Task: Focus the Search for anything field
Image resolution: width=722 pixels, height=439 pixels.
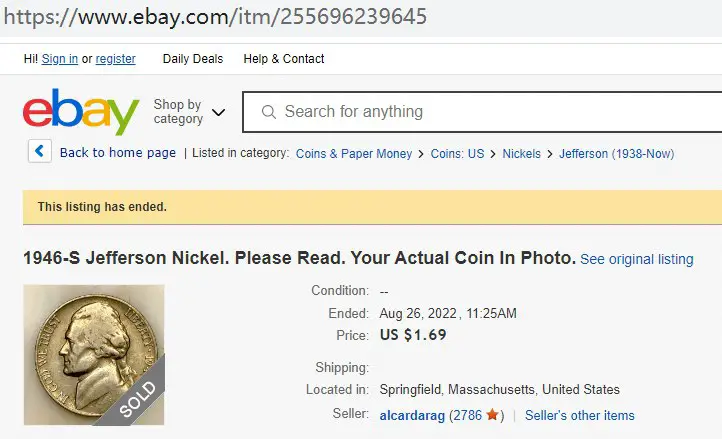Action: (x=482, y=112)
